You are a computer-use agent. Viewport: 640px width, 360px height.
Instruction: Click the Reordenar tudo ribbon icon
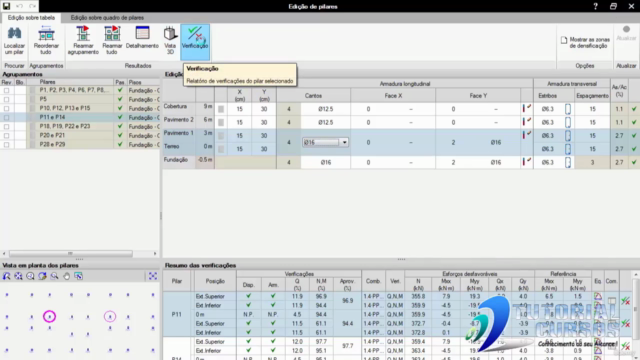click(x=46, y=33)
